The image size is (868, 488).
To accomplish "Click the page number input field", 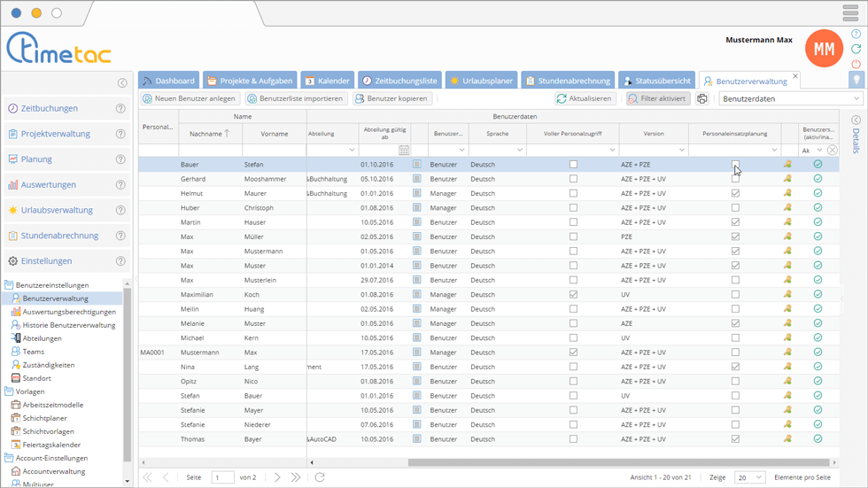I will 222,477.
